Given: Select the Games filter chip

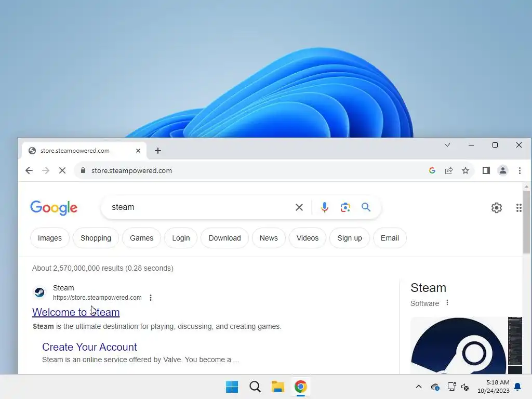Looking at the screenshot, I should [x=141, y=238].
